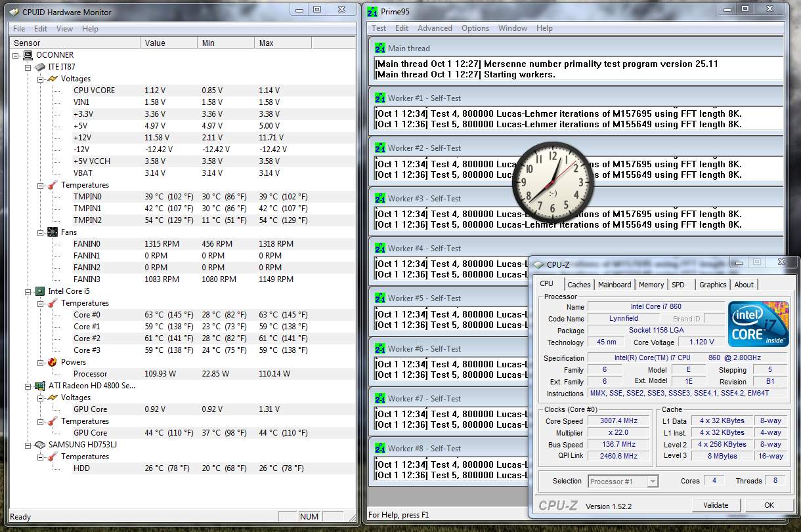Click the Worker #2 Self-Test window icon
801x532 pixels.
coord(380,148)
